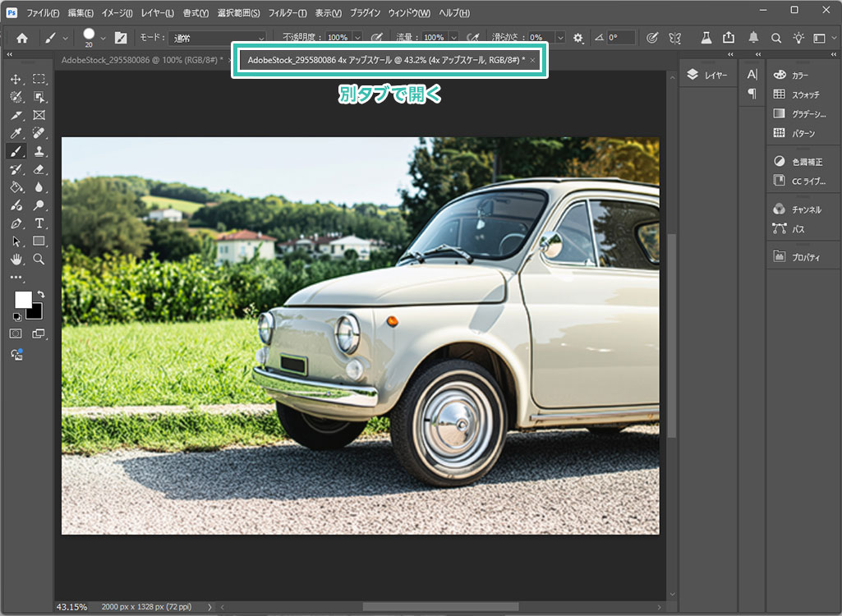Open the Brush tool preset picker arrow
This screenshot has width=842, height=616.
click(66, 38)
